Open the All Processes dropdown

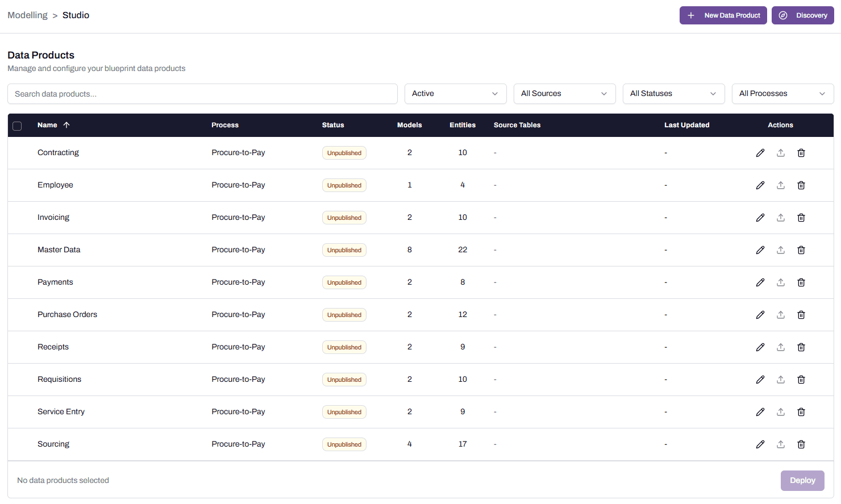pos(782,94)
